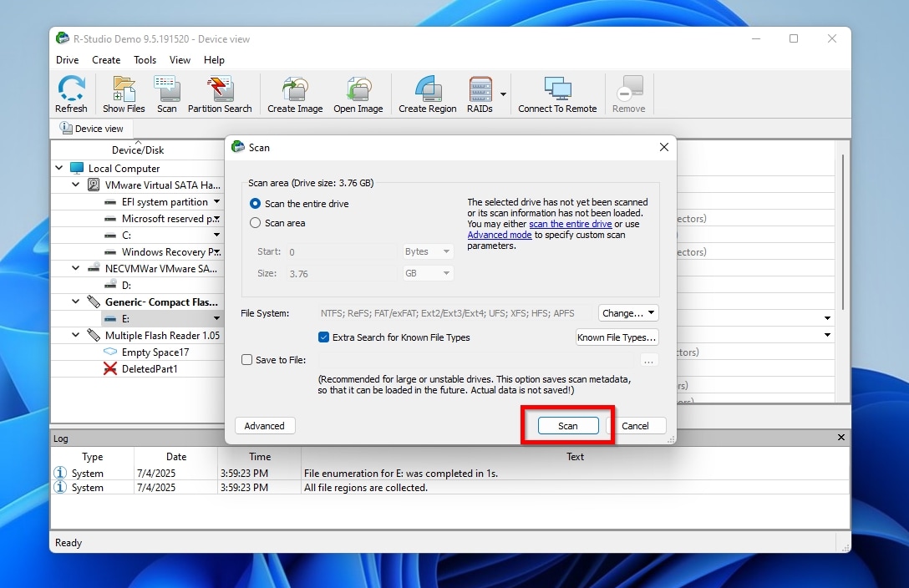
Task: Collapse the VMware Virtual SATA node
Action: coord(76,185)
